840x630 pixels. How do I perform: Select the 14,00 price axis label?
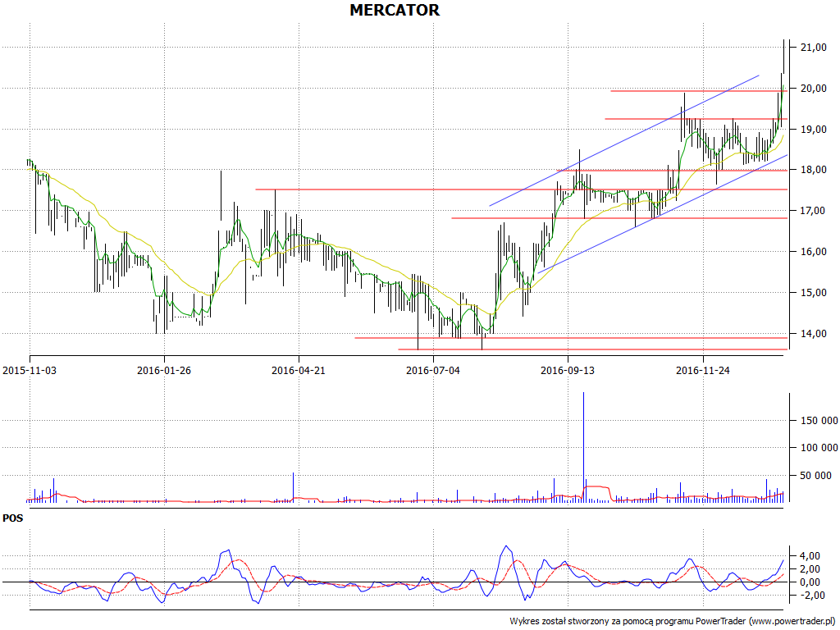813,333
